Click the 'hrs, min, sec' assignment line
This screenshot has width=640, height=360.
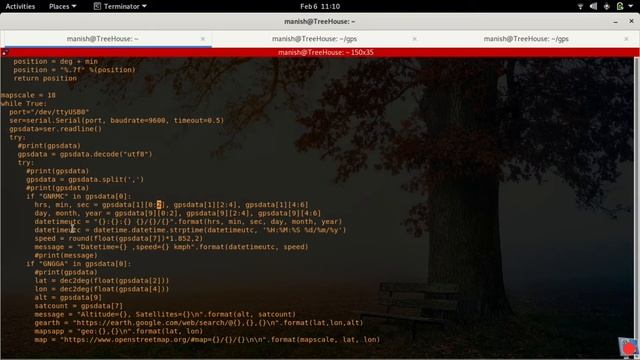click(171, 205)
